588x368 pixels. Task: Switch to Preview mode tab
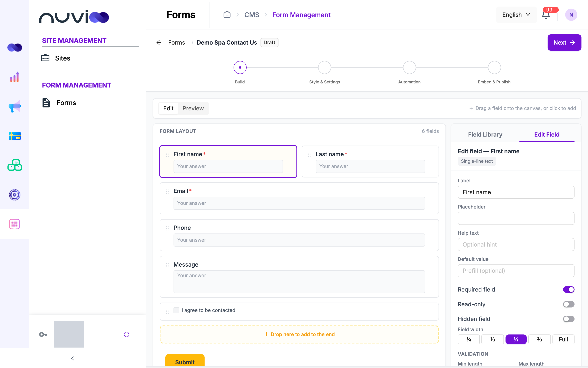pyautogui.click(x=193, y=108)
